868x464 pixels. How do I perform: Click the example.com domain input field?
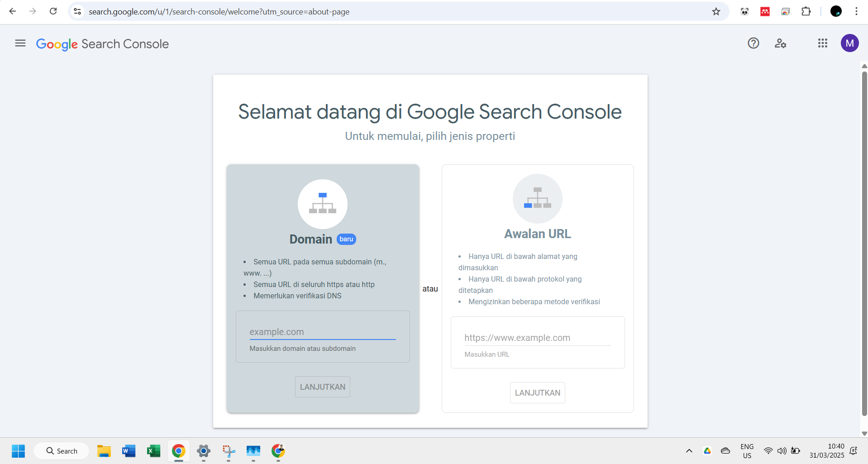pyautogui.click(x=323, y=332)
